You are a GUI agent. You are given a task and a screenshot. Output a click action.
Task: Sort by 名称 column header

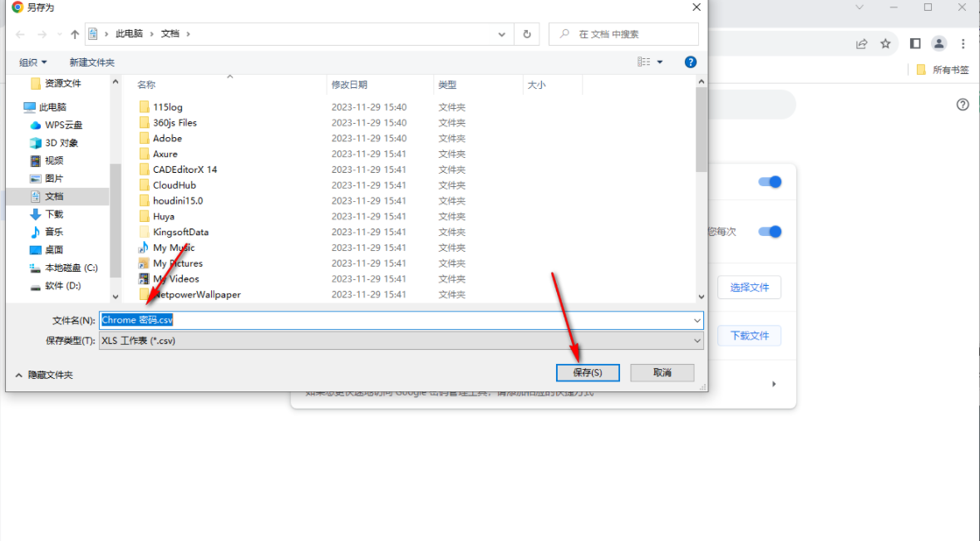(146, 85)
